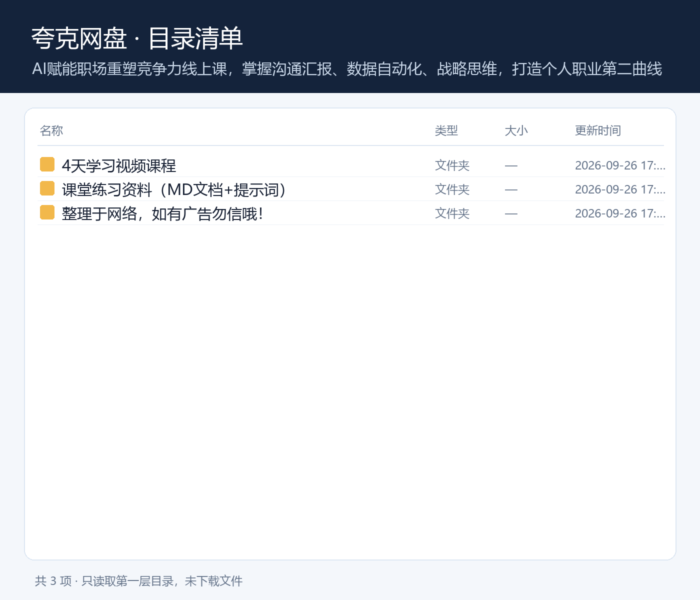
Task: Click the 夸克网盘 · 目录清单 title
Action: click(x=137, y=38)
